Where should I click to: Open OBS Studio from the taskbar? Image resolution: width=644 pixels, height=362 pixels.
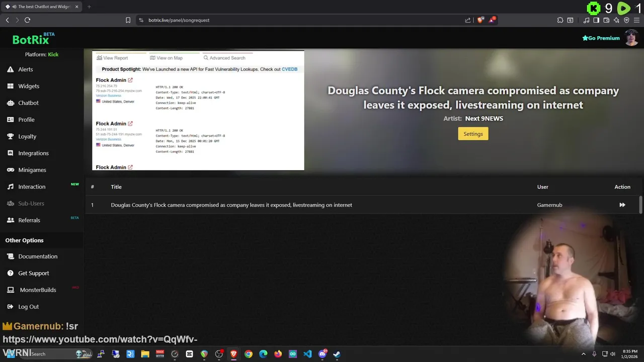tap(219, 354)
